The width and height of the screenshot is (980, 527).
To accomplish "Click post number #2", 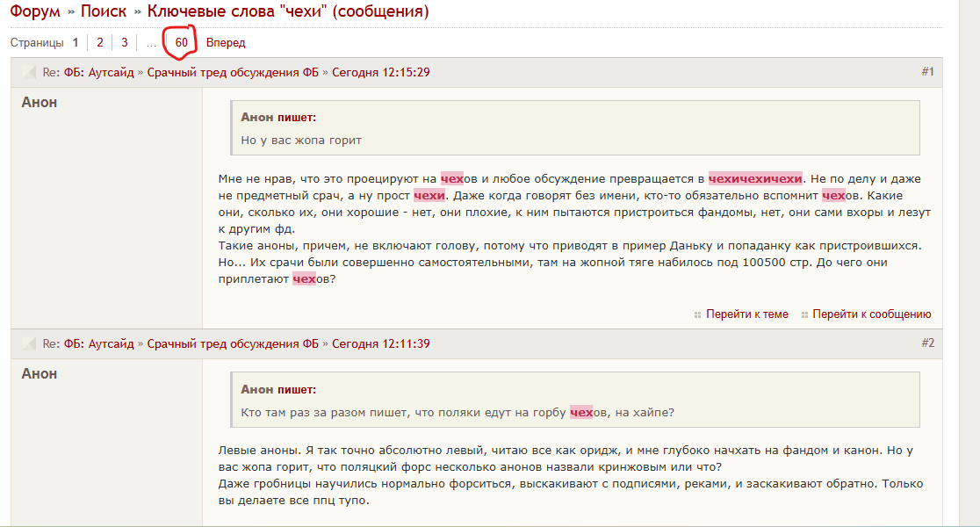I will 927,343.
